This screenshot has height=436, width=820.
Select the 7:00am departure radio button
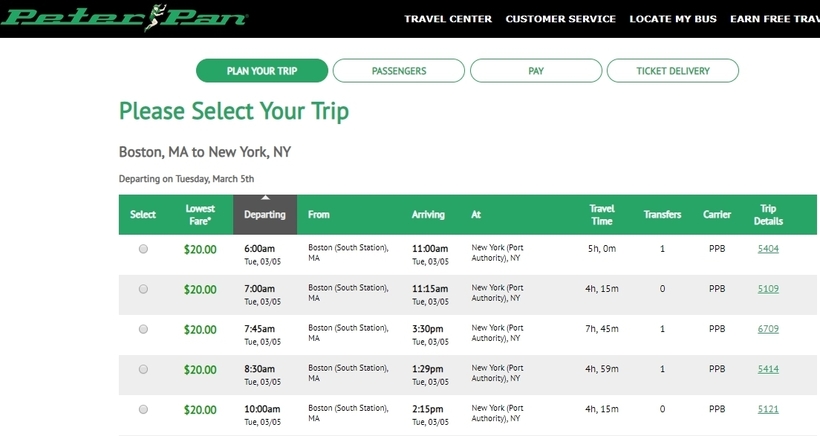[143, 289]
